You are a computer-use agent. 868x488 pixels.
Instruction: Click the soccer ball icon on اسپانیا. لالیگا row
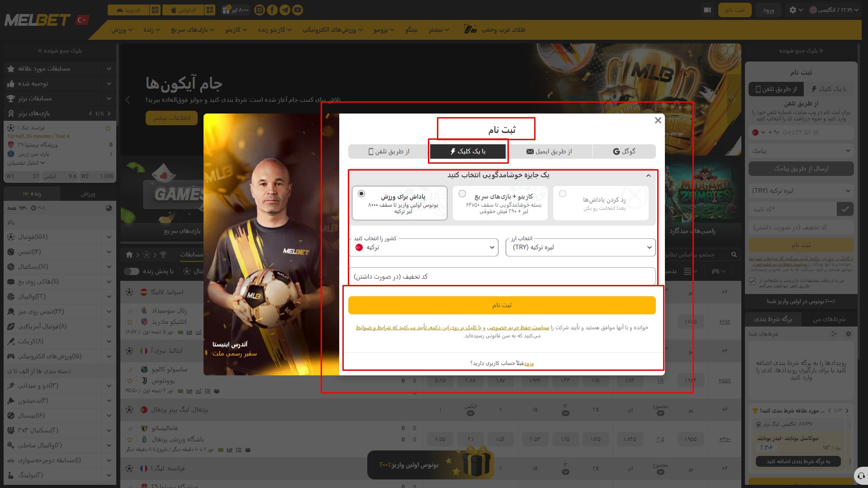click(129, 292)
